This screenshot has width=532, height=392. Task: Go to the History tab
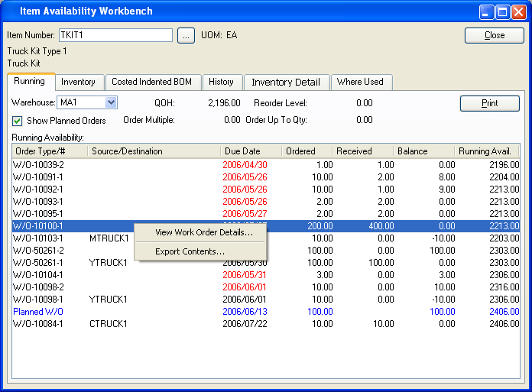point(221,82)
